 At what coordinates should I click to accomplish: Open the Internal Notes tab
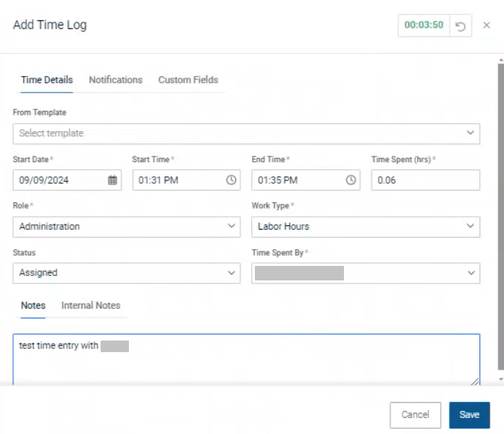91,306
